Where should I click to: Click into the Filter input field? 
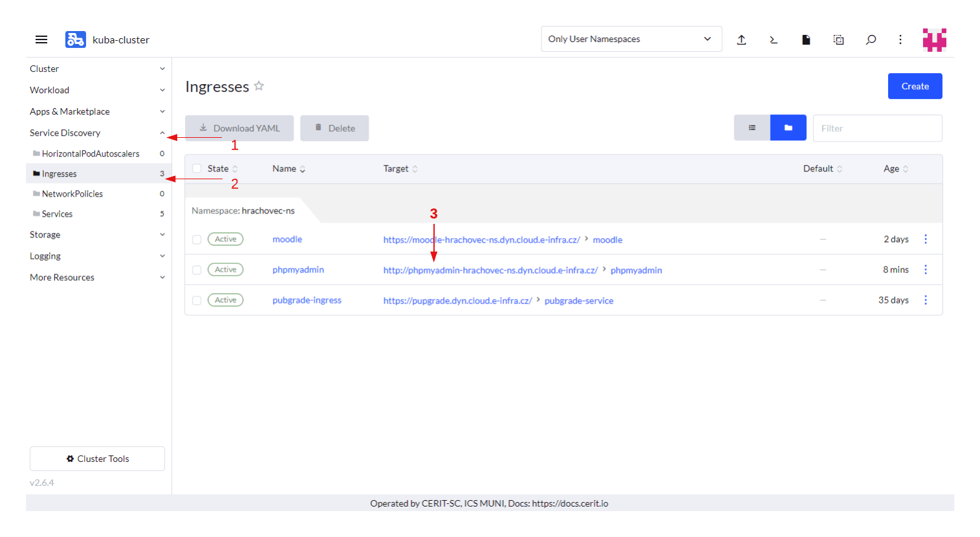coord(877,128)
